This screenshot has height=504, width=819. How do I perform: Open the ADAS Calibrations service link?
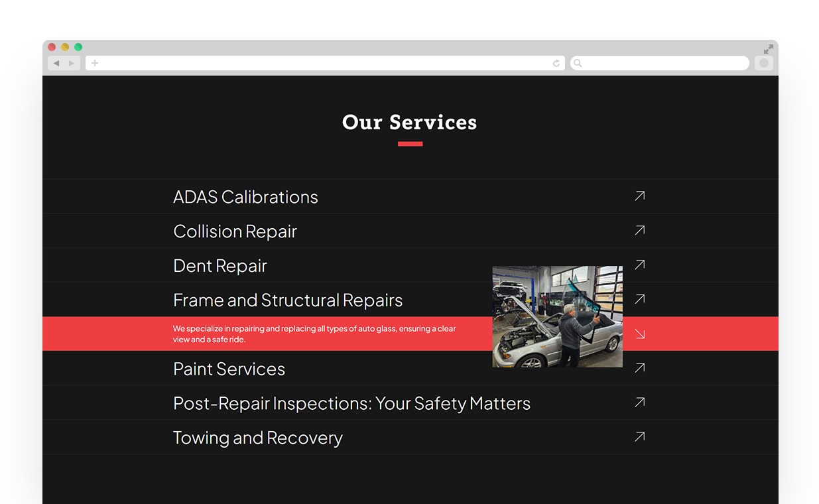click(x=245, y=197)
